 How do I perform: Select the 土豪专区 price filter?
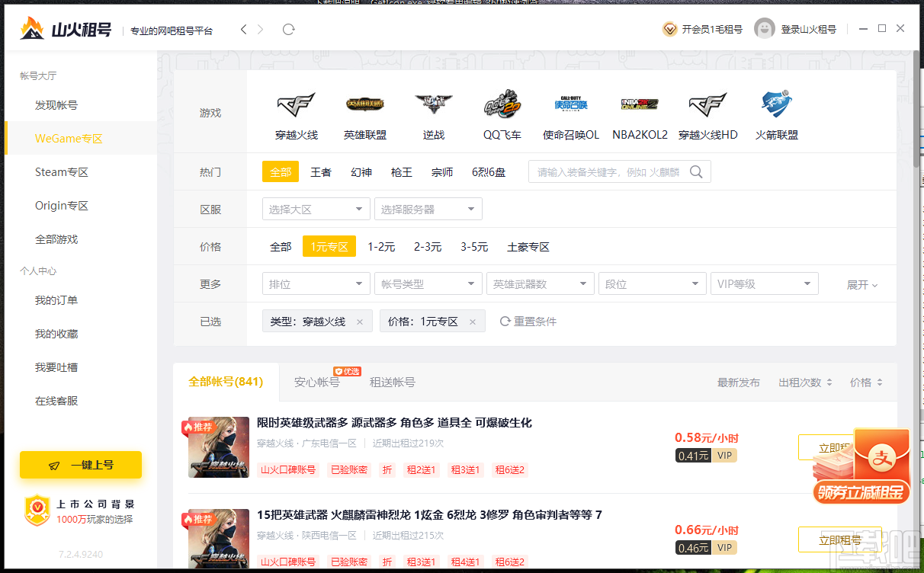click(x=528, y=247)
